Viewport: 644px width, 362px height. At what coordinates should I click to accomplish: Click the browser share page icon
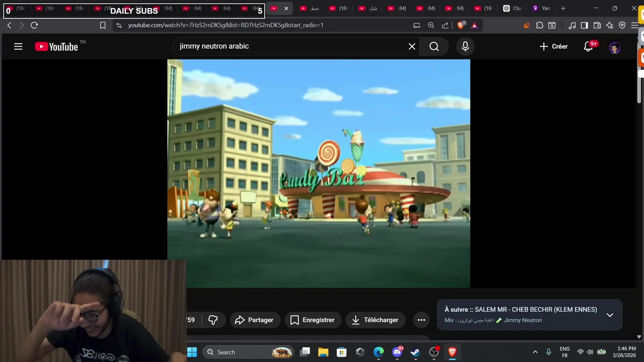click(445, 25)
